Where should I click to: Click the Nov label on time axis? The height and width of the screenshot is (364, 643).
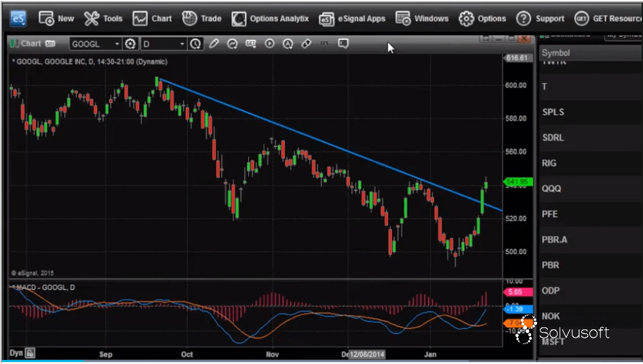click(x=272, y=354)
